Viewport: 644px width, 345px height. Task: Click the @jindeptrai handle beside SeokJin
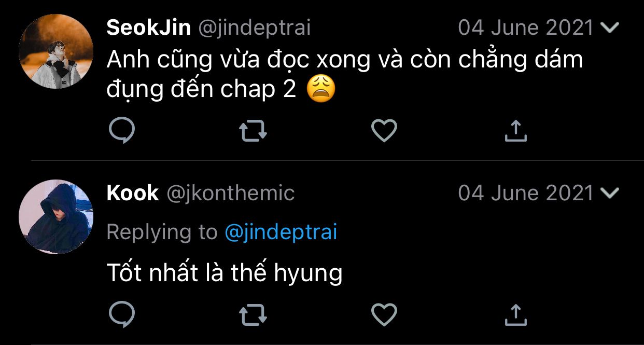(x=255, y=27)
